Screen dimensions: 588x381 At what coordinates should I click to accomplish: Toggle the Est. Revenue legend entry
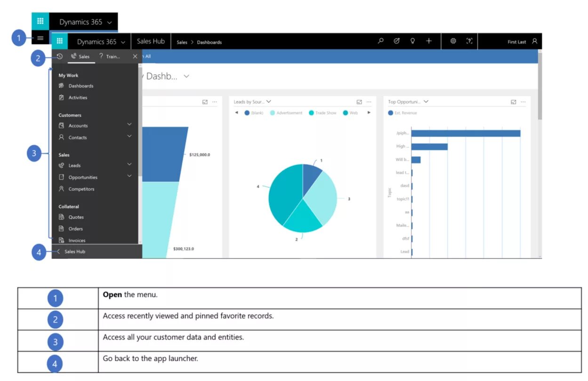[x=403, y=113]
